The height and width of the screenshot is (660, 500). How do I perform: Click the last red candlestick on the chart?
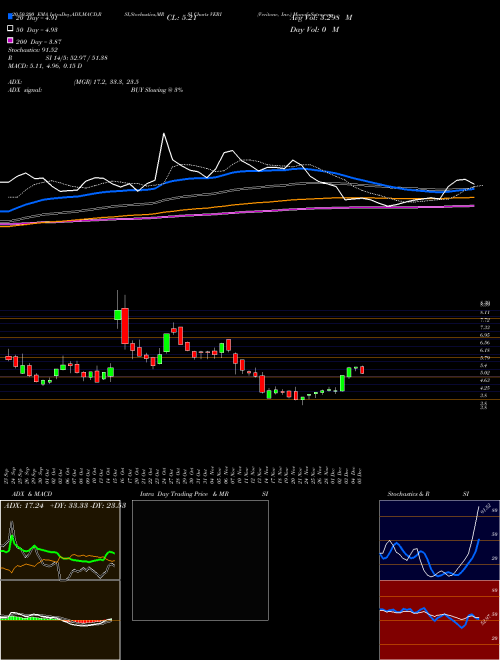point(362,370)
